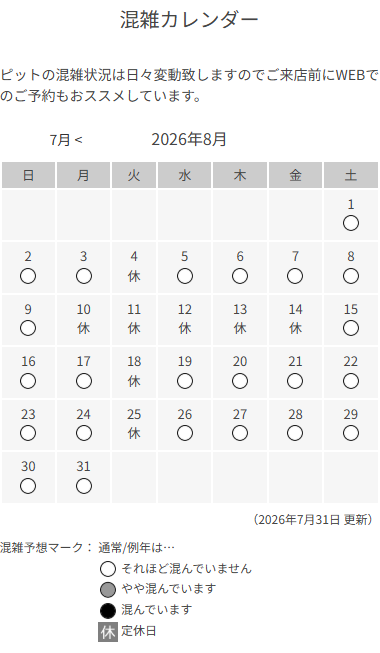
Task: Click the 混雑カレンダー page heading
Action: pyautogui.click(x=190, y=19)
